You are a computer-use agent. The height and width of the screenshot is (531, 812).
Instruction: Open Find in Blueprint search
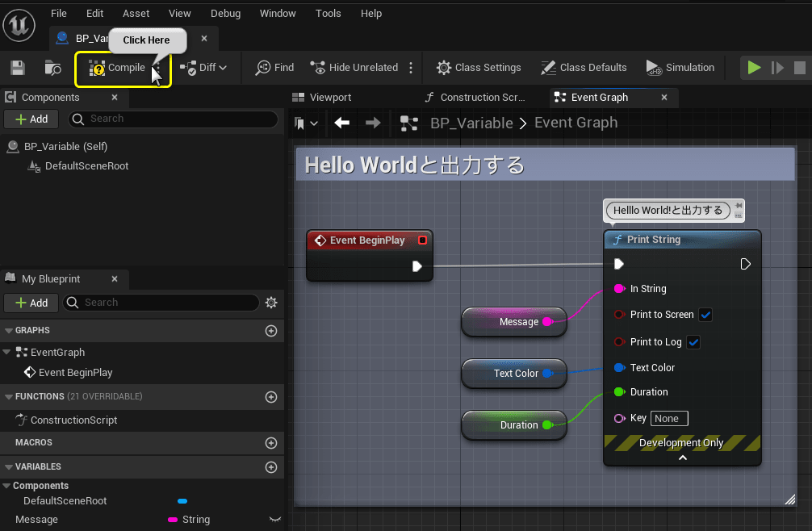pyautogui.click(x=273, y=67)
